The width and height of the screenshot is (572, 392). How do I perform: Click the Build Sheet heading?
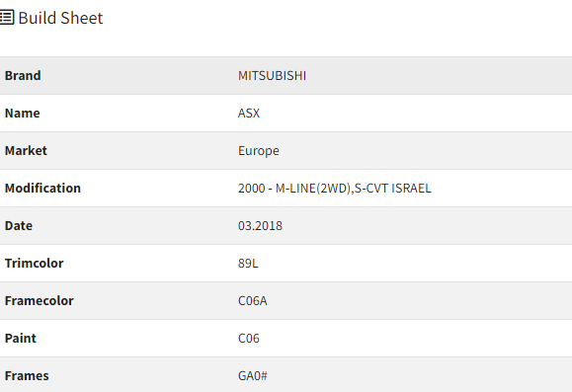click(x=60, y=18)
